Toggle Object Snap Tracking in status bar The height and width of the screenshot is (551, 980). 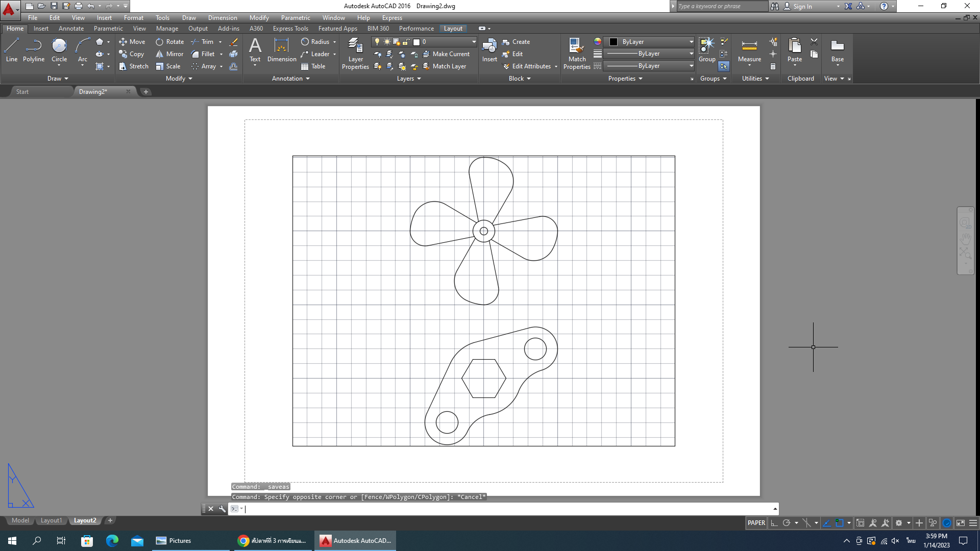tap(827, 523)
